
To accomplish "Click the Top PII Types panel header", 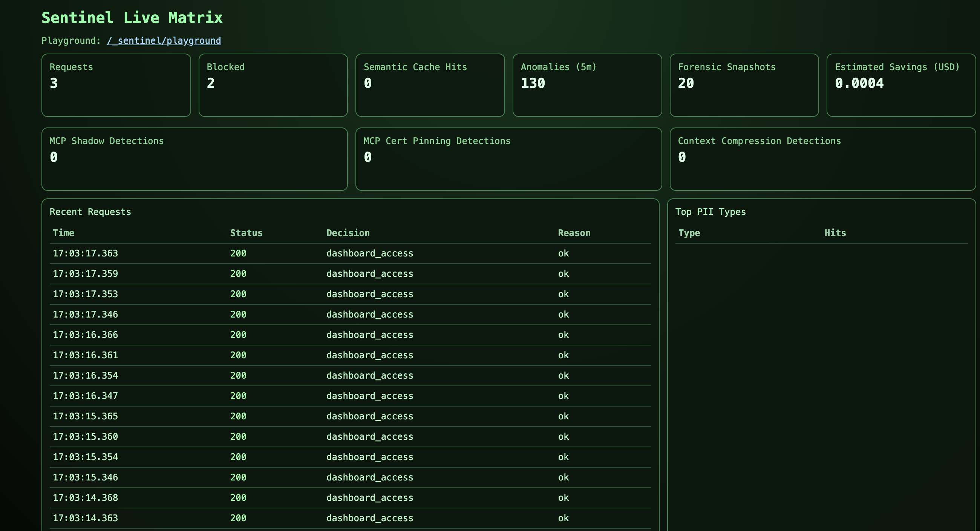I will click(710, 212).
